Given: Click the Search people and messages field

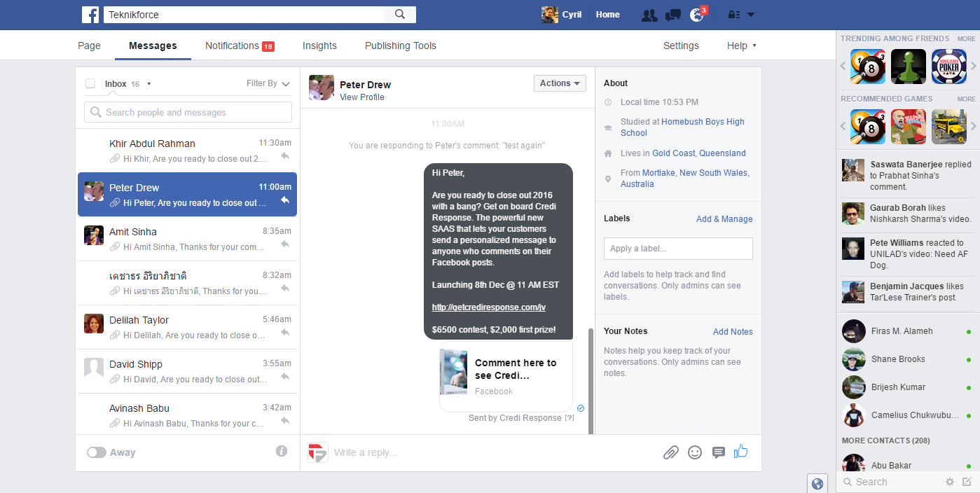Looking at the screenshot, I should pyautogui.click(x=188, y=112).
